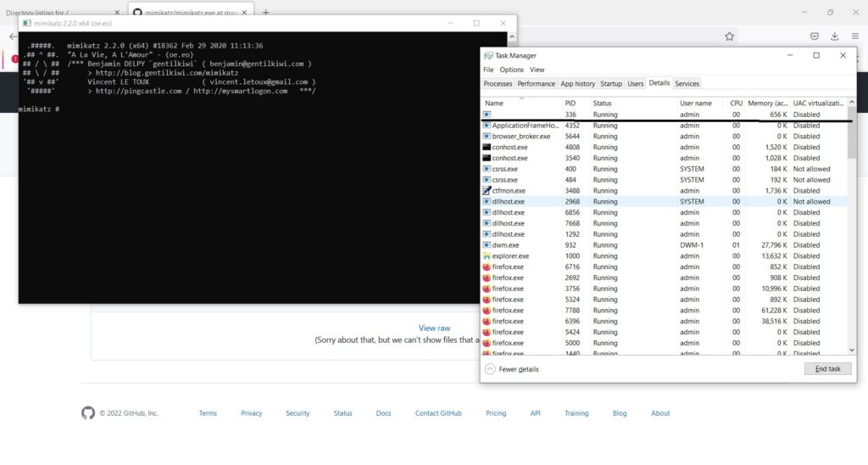Select the 61,228 K memory cell

point(774,311)
